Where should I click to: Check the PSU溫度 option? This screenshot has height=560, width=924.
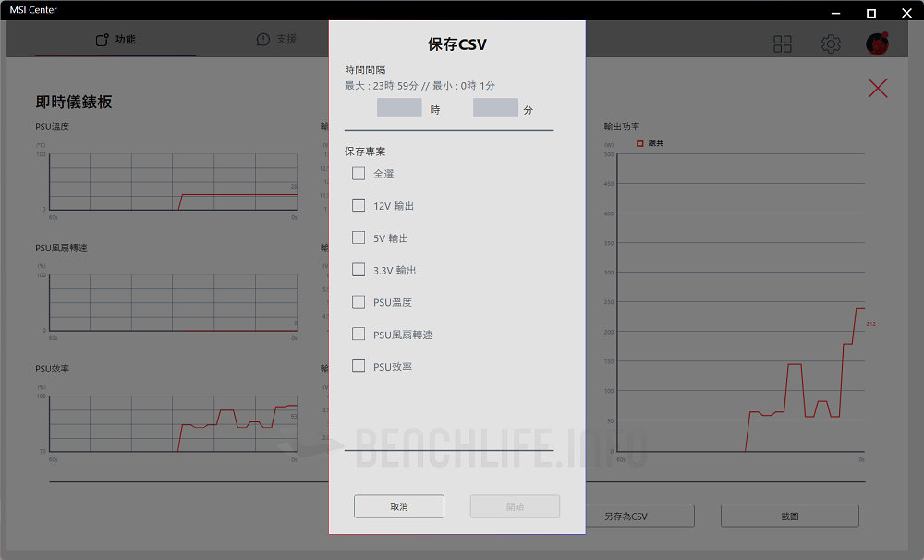(359, 302)
